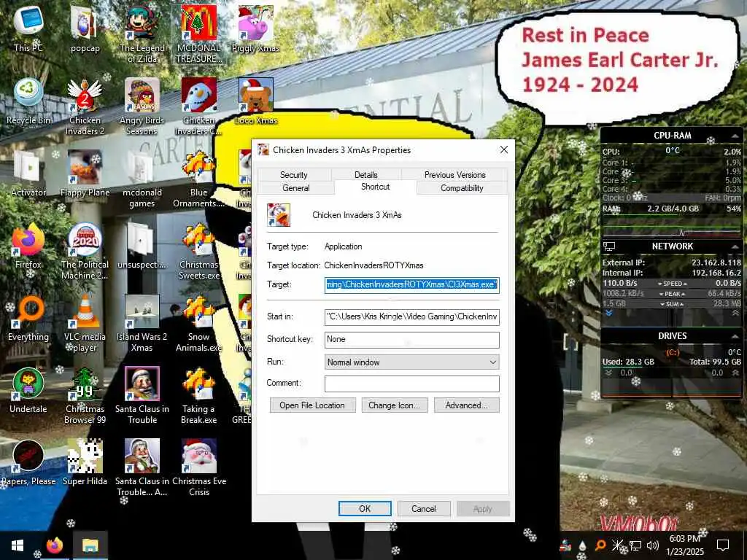Click the volume speaker tray icon
Screen dimensions: 747x560
pos(653,545)
